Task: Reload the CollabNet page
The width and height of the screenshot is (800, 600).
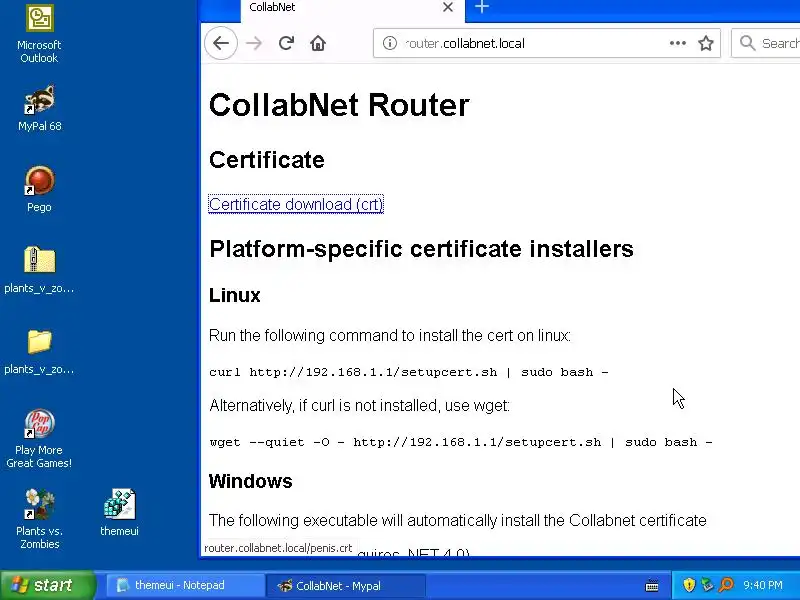Action: coord(286,43)
